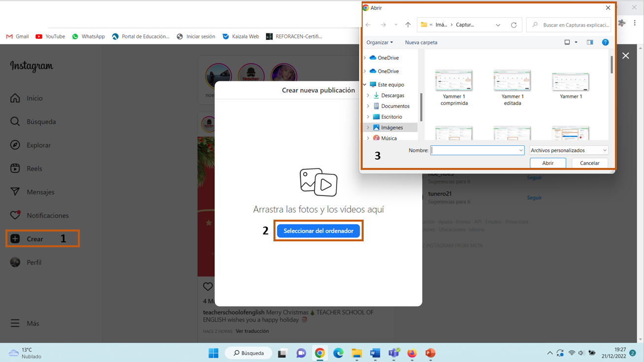Open Mensajes paper-plane icon
644x362 pixels.
(15, 192)
